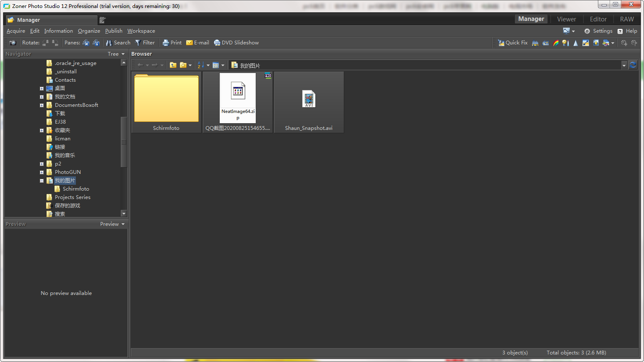
Task: Click thumbnail view mode icon
Action: pyautogui.click(x=216, y=65)
